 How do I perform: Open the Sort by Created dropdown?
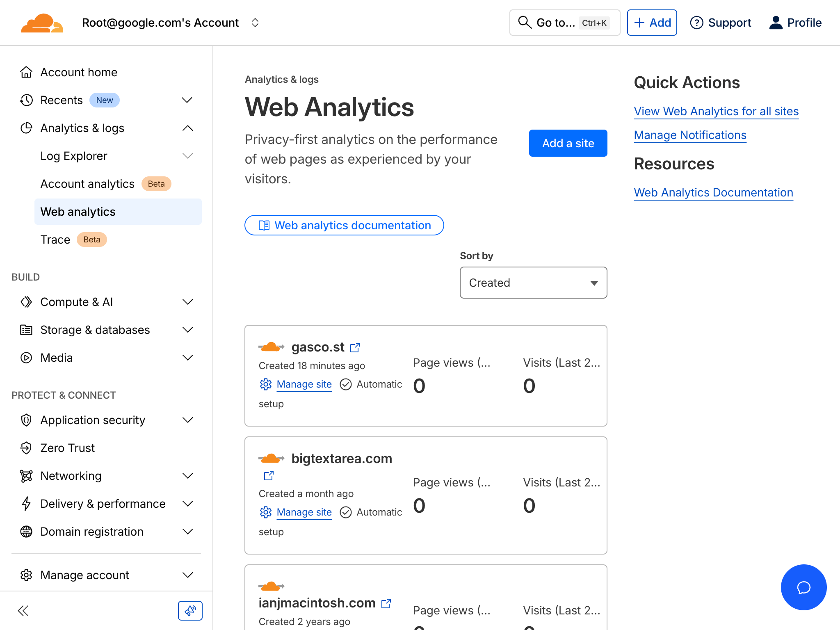(533, 283)
